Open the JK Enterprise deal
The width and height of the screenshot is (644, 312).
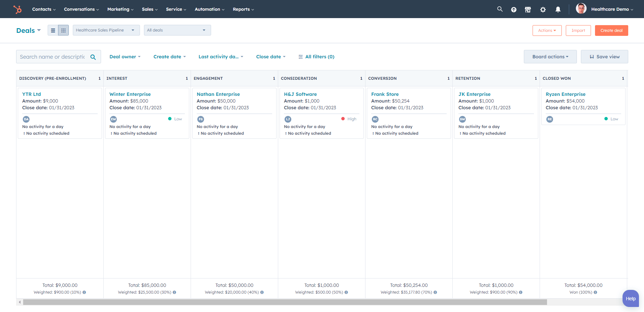pyautogui.click(x=475, y=94)
